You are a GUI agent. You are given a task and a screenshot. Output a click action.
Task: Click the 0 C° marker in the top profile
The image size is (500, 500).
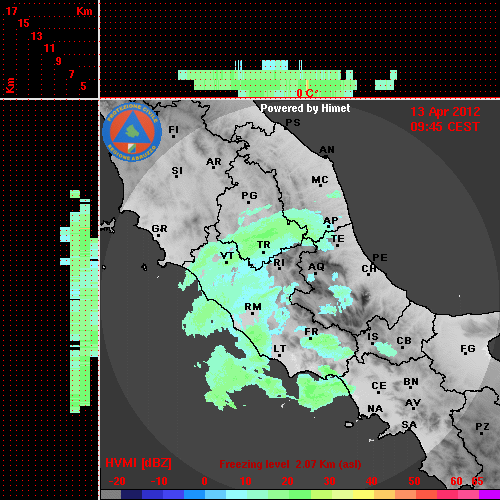coord(307,93)
